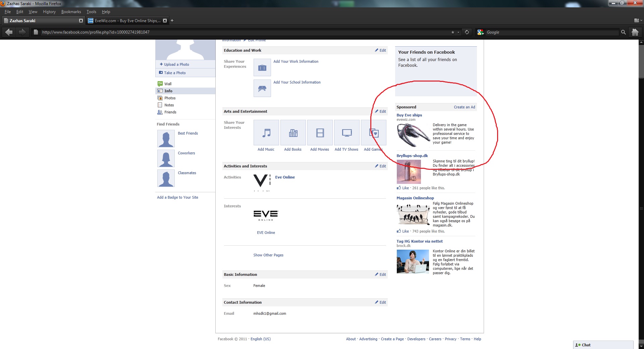Viewport: 644px width, 349px height.
Task: Click Add Your Work Information link
Action: (x=296, y=61)
